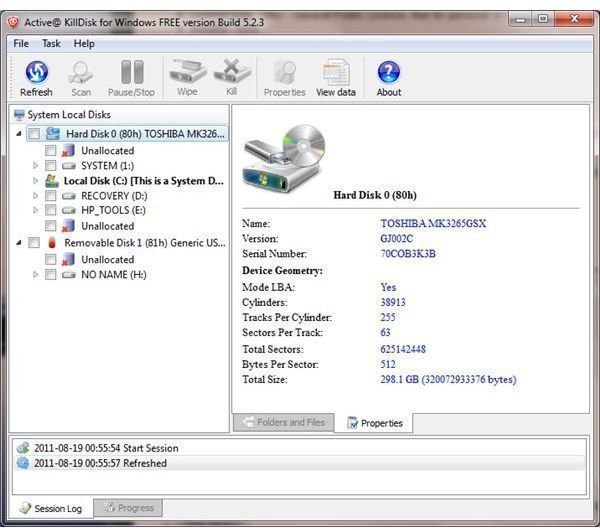600x530 pixels.
Task: Click the Pause/Stop toolbar icon
Action: 132,72
